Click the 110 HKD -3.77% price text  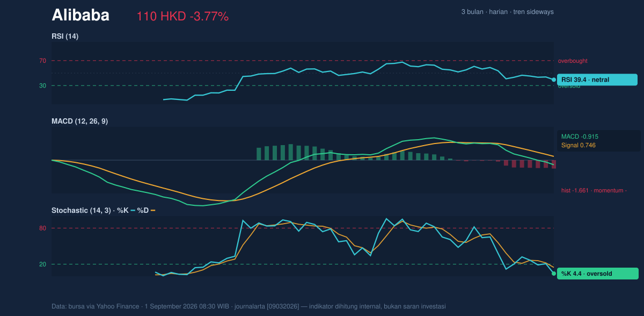pyautogui.click(x=182, y=17)
